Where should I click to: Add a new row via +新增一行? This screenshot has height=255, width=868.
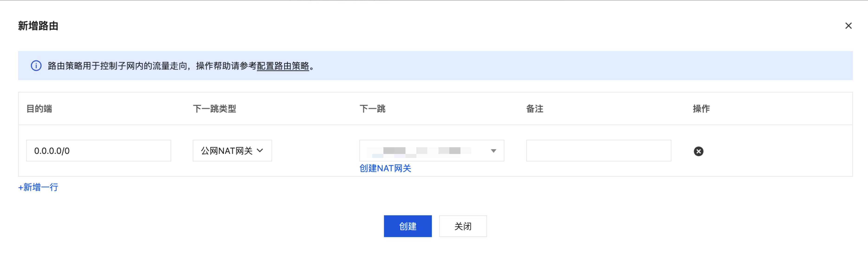pyautogui.click(x=38, y=187)
